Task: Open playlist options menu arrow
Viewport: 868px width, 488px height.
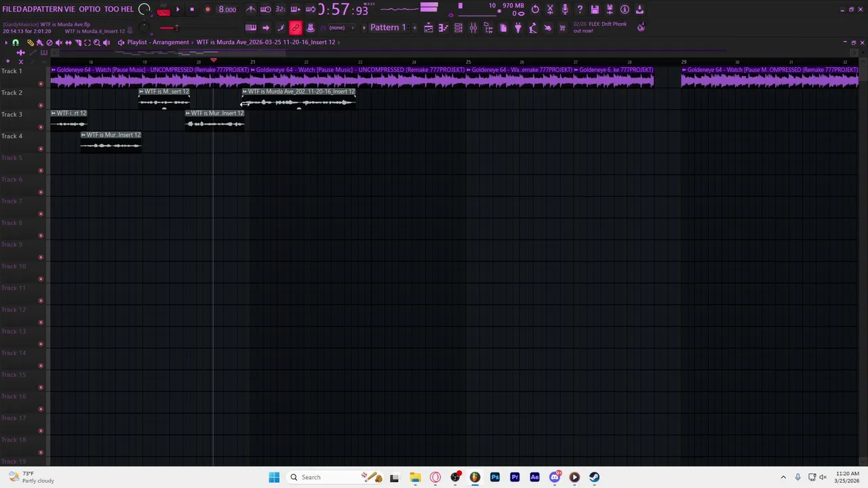Action: tap(6, 42)
